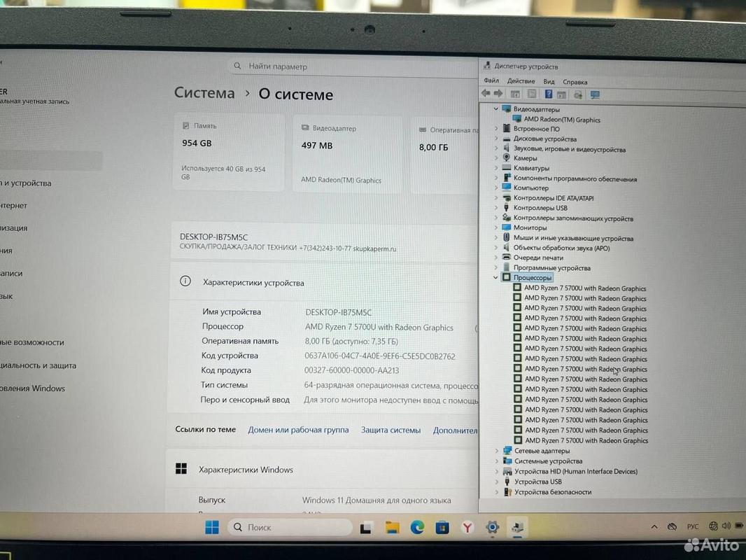The image size is (746, 560).
Task: Click the Windows 11 Домашняя для одного языка text
Action: (x=376, y=500)
